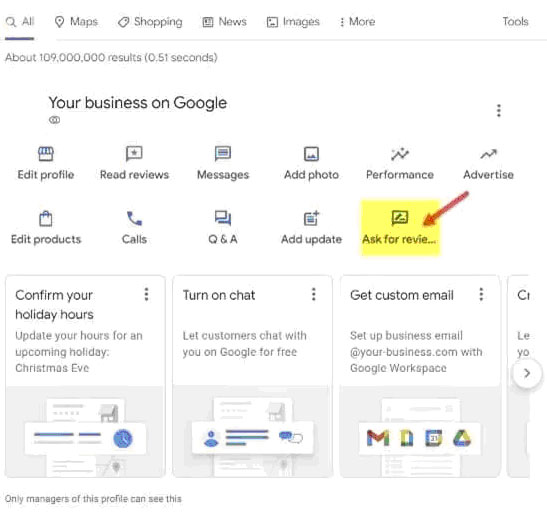Open the Confirm your holiday hours card title

[54, 304]
